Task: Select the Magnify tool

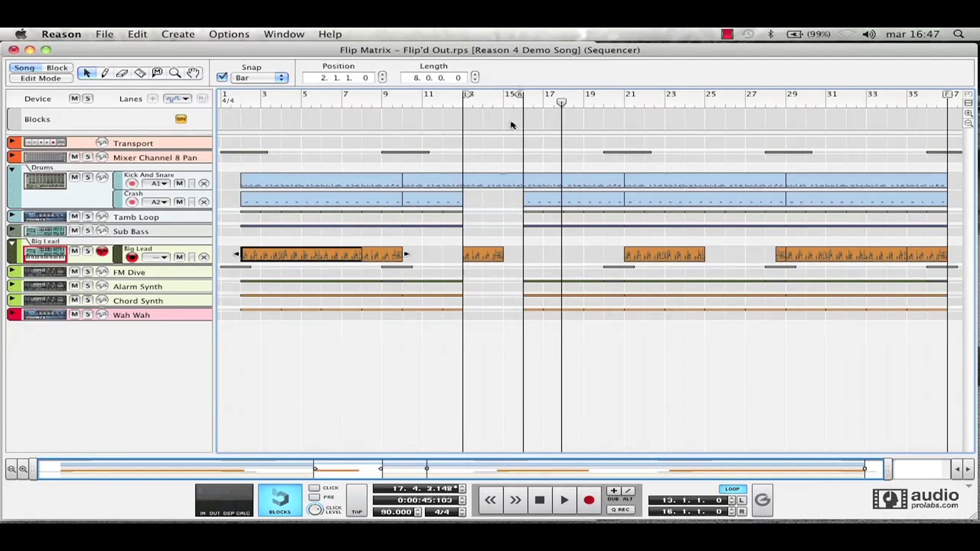Action: click(x=175, y=73)
